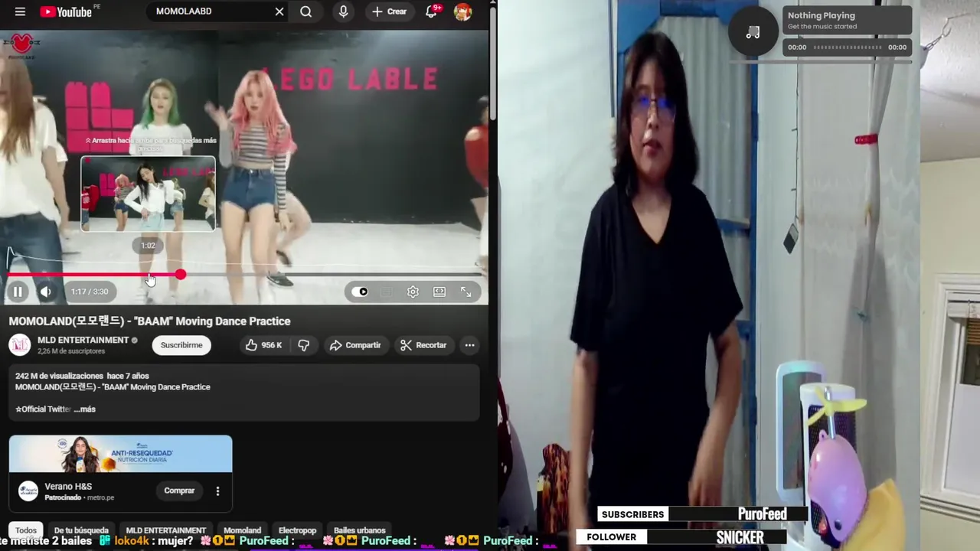Open player settings gear
980x551 pixels.
click(413, 292)
